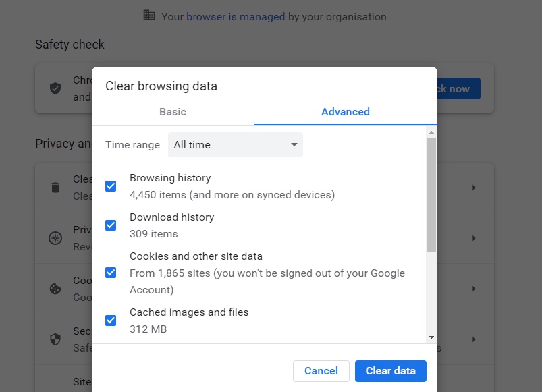
Task: Click the dialog's vertical scrollbar thumb
Action: click(431, 196)
